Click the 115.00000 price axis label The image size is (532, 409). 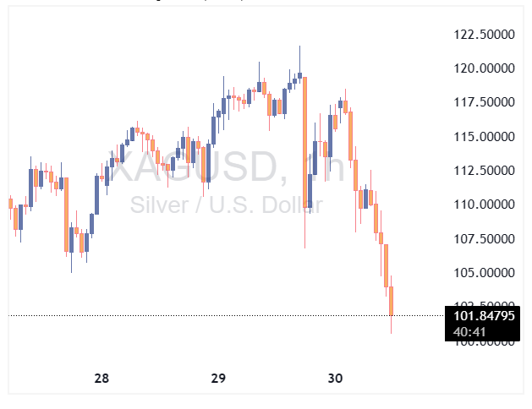click(x=480, y=136)
